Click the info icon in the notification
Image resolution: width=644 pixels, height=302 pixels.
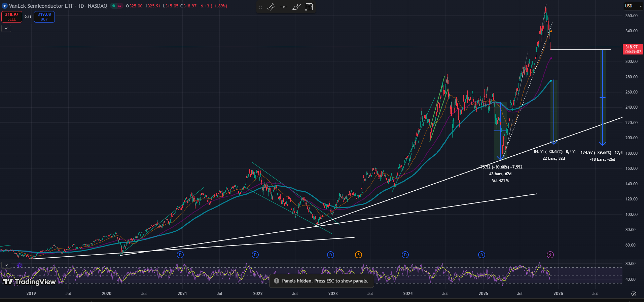click(277, 281)
